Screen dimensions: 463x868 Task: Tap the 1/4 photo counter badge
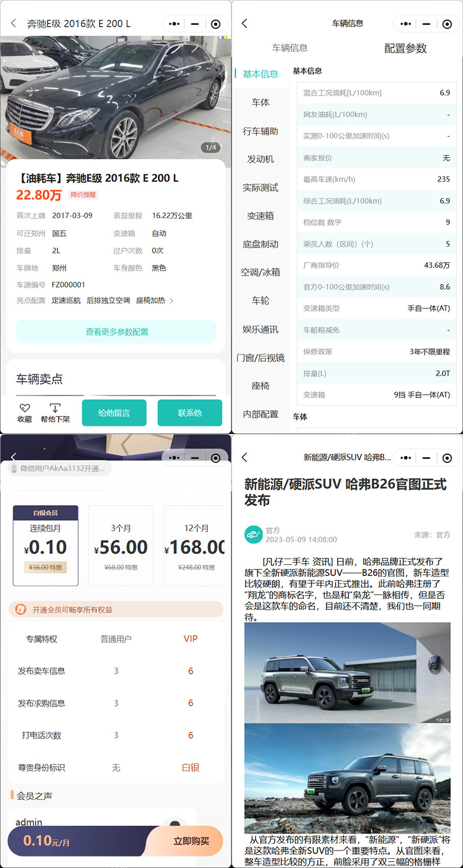[211, 148]
